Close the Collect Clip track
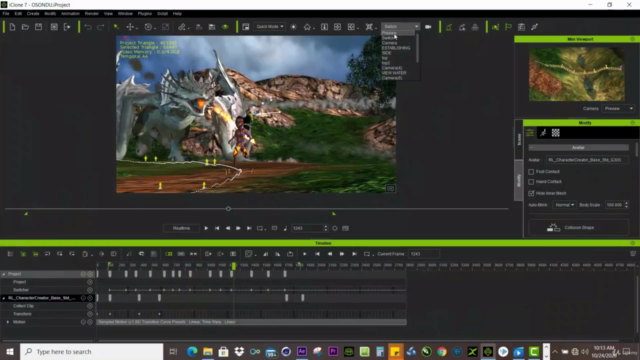Screen dimensions: 640x360 pyautogui.click(x=90, y=306)
